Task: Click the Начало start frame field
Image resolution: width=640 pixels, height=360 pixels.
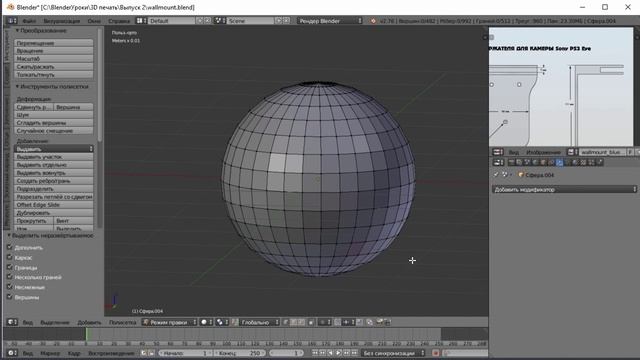Action: (x=186, y=353)
